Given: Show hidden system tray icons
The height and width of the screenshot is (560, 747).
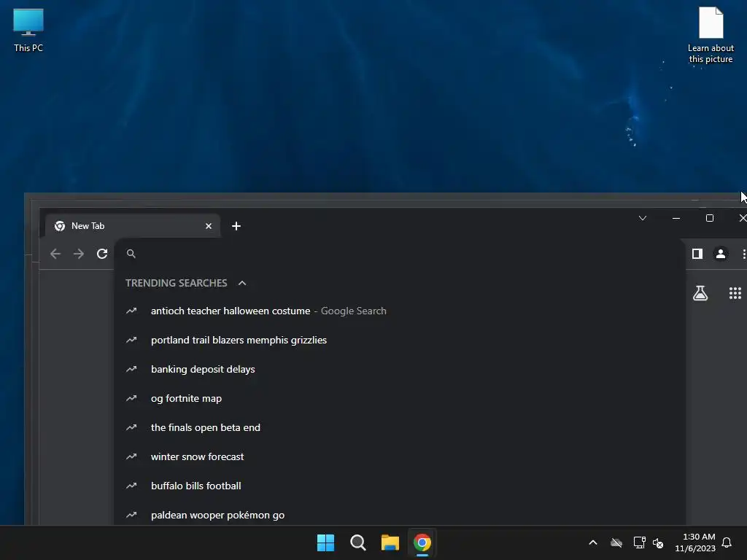Looking at the screenshot, I should 593,542.
